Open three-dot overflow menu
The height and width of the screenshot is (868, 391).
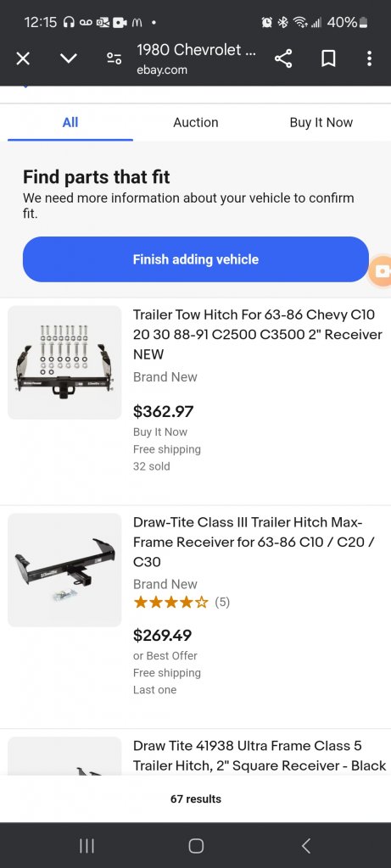(x=370, y=58)
